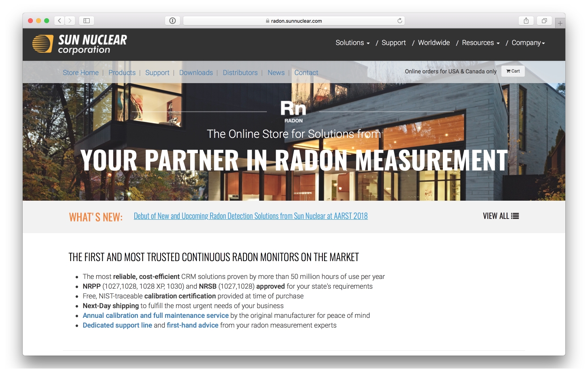Expand the Solutions dropdown menu

click(352, 43)
